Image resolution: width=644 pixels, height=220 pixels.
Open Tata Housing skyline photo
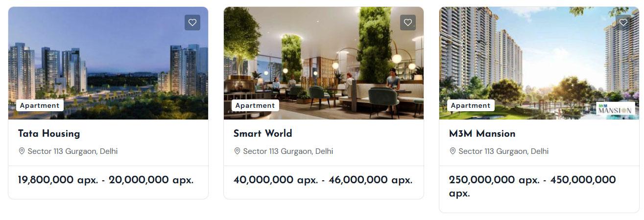click(x=108, y=63)
